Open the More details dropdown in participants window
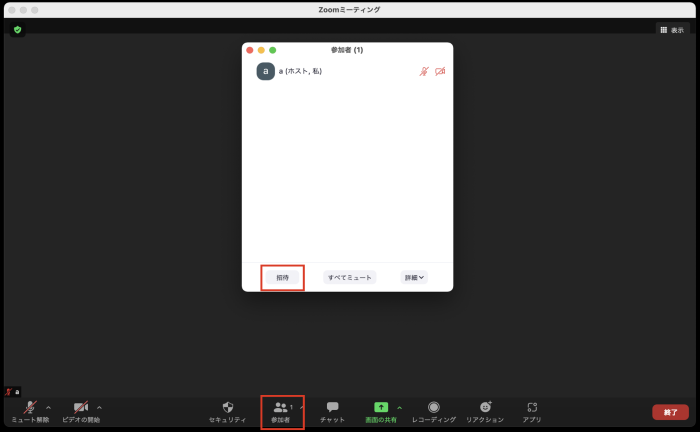 tap(414, 278)
